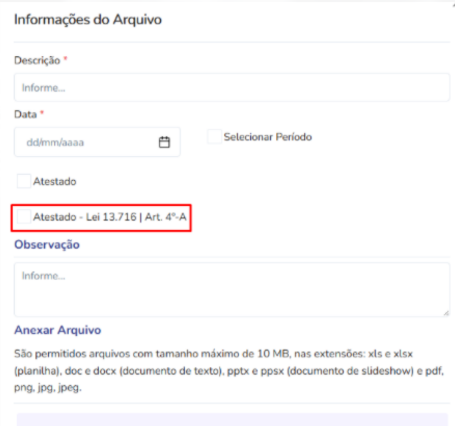Enable the Selecionar Período checkbox
The width and height of the screenshot is (455, 426).
(214, 137)
